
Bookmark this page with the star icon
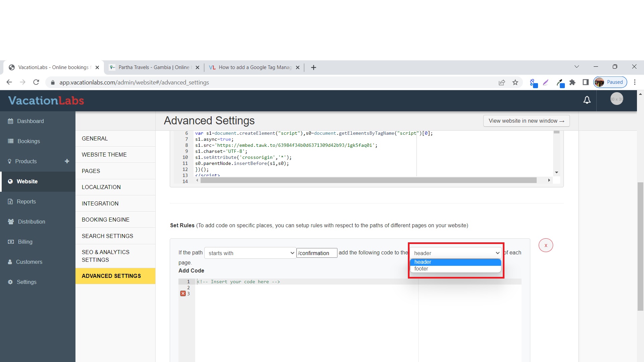coord(515,82)
